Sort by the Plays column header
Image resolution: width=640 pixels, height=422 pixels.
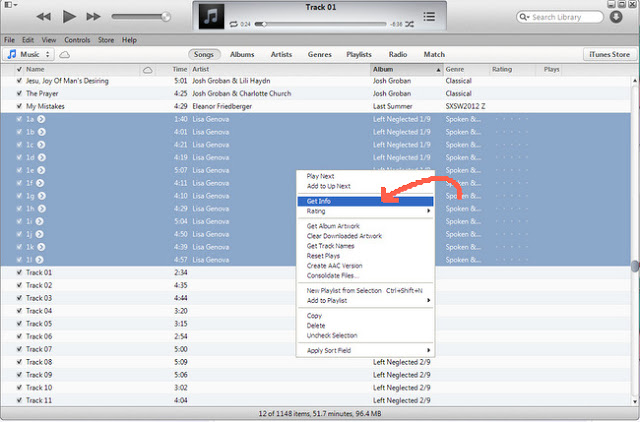coord(551,69)
